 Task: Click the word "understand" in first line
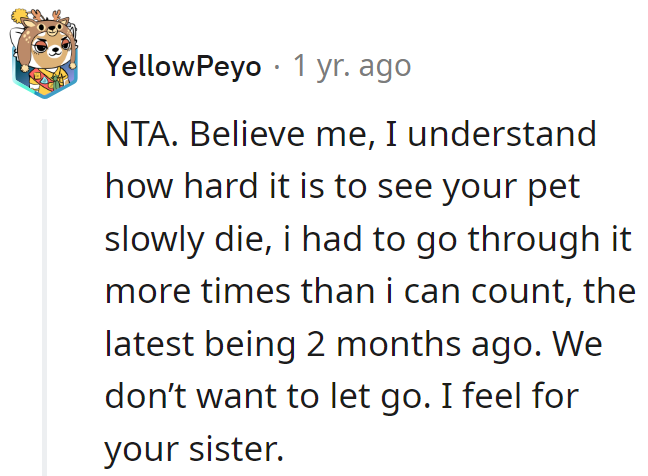coord(502,134)
